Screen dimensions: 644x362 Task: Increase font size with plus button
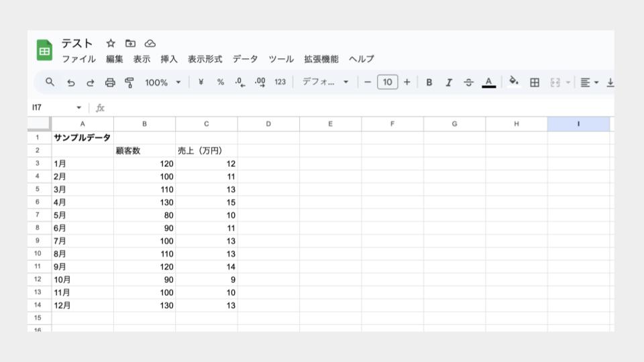pyautogui.click(x=407, y=82)
